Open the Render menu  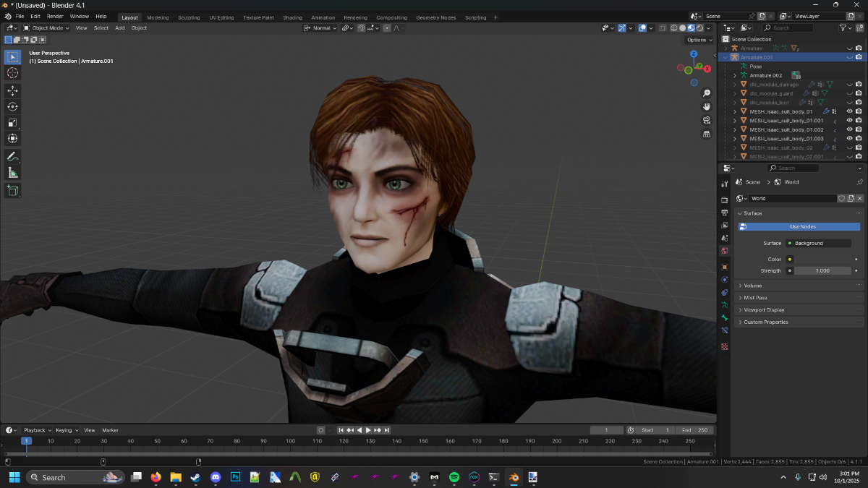[55, 16]
